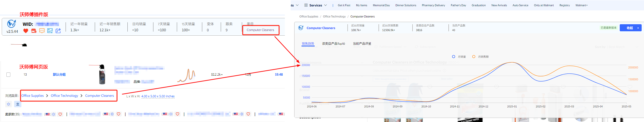Viewport: 644px width, 122px height.
Task: Click the blue share export icon
Action: click(58, 31)
